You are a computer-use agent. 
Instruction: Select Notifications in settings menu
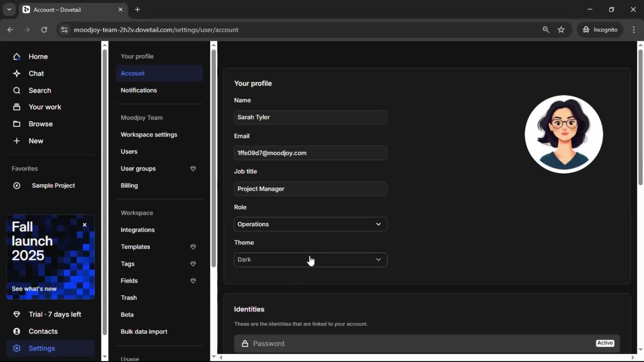point(139,90)
